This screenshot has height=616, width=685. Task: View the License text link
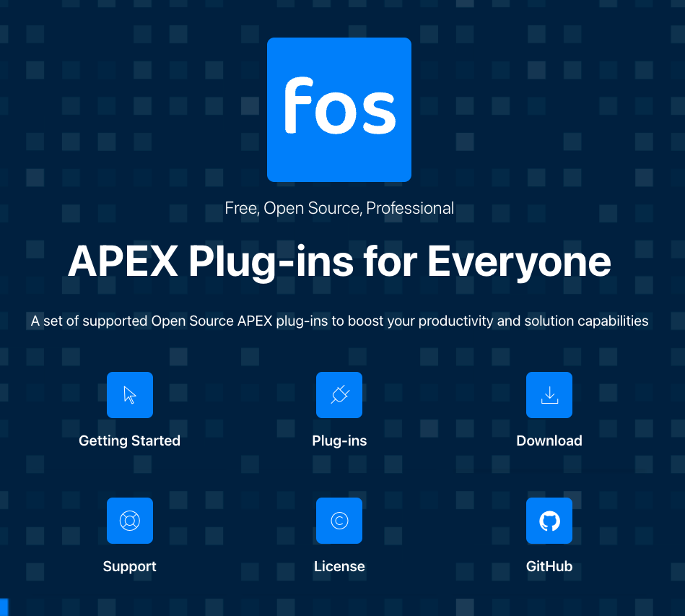click(x=339, y=567)
